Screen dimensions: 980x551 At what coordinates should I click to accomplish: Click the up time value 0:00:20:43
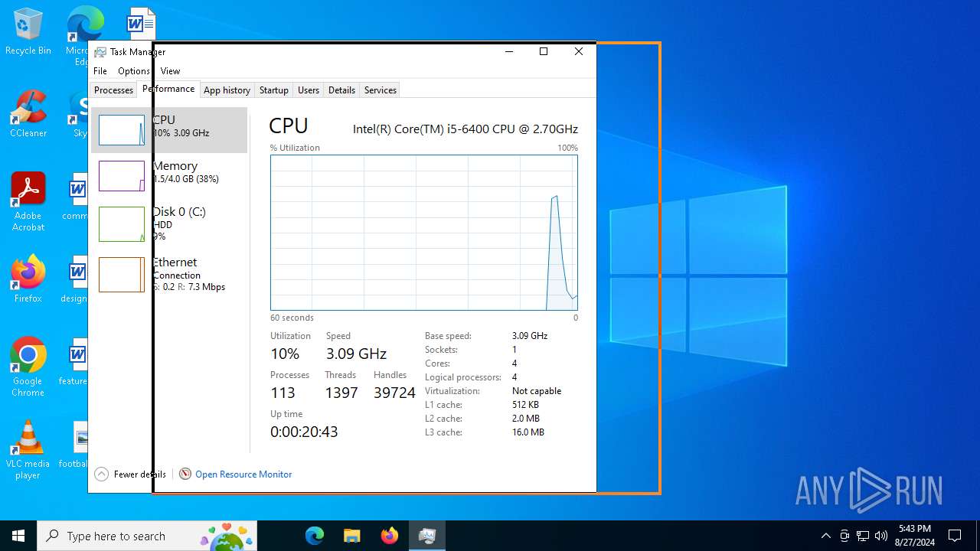pyautogui.click(x=304, y=432)
